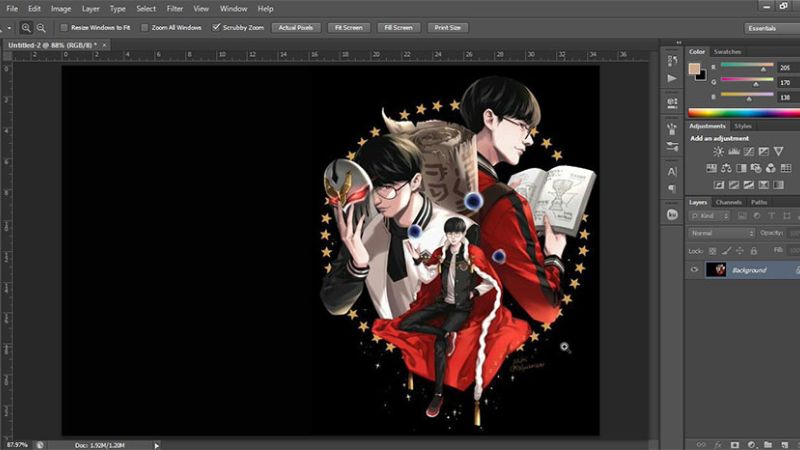Add a Hue/Saturation adjustment
Screen dimensions: 800x450
tap(711, 168)
